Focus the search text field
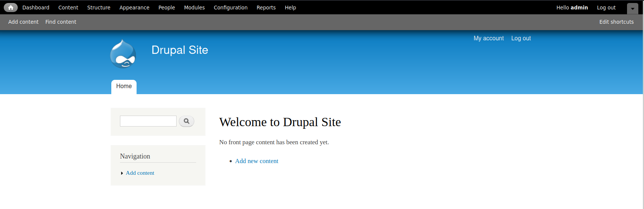Viewport: 644px width, 209px height. (148, 121)
